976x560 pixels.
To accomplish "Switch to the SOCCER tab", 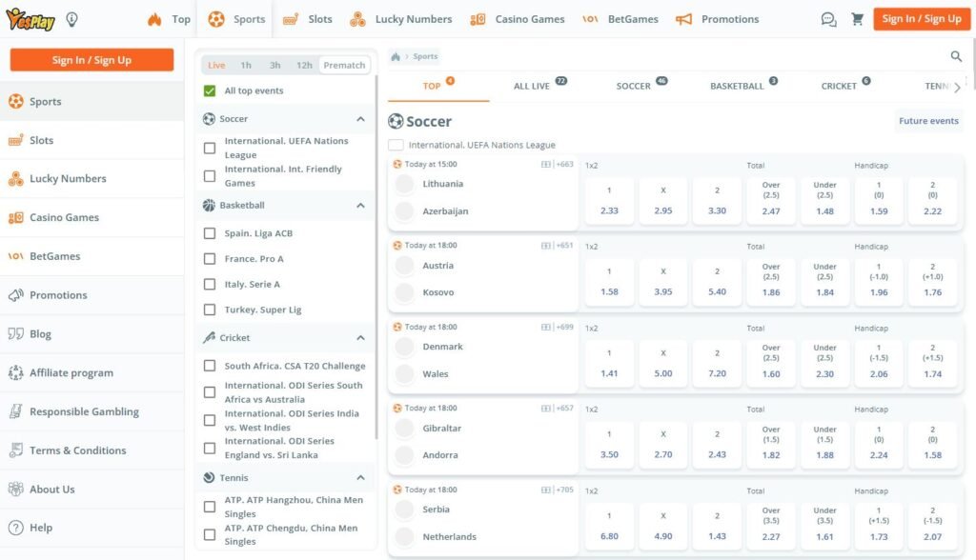I will pos(641,86).
